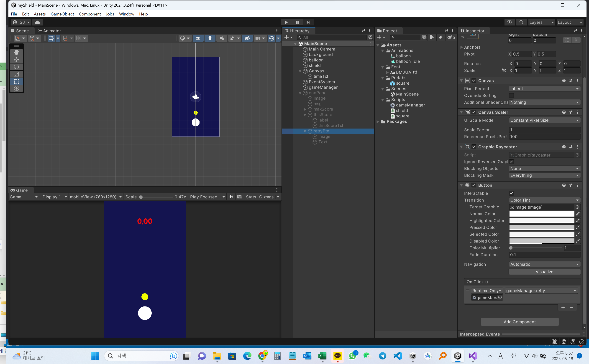The width and height of the screenshot is (589, 364).
Task: Toggle Graphic Raycaster enabled checkbox
Action: [474, 147]
